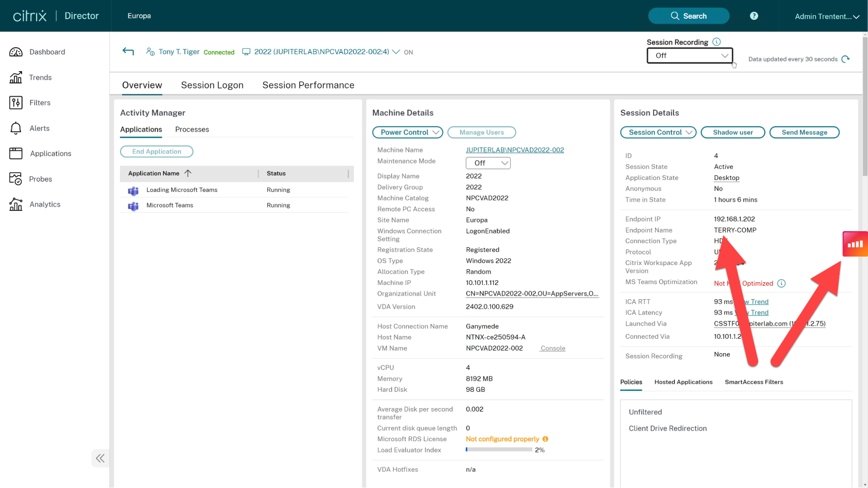Open the Applications window icon
Image resolution: width=868 pixels, height=488 pixels.
coord(16,154)
